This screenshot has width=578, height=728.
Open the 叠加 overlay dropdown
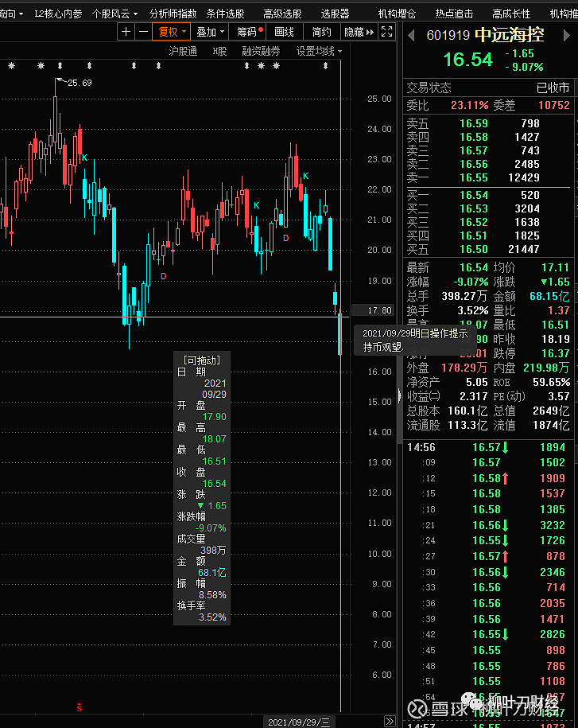(x=210, y=32)
